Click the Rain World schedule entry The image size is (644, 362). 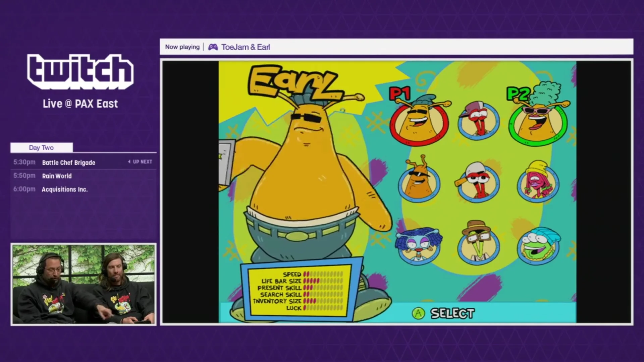[x=56, y=176]
